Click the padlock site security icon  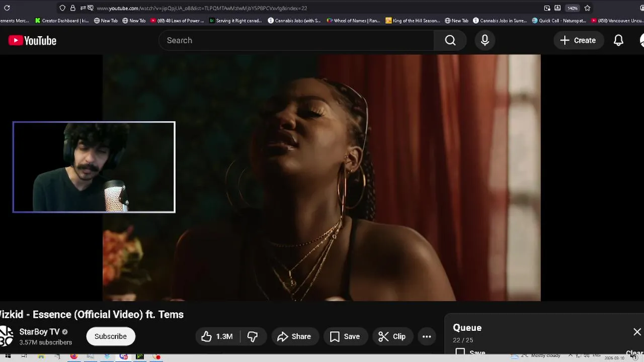click(73, 8)
